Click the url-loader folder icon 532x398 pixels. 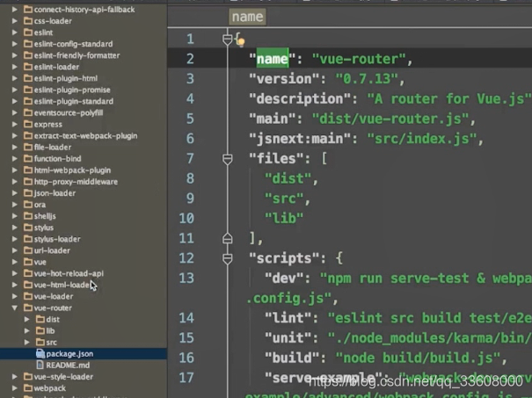28,250
